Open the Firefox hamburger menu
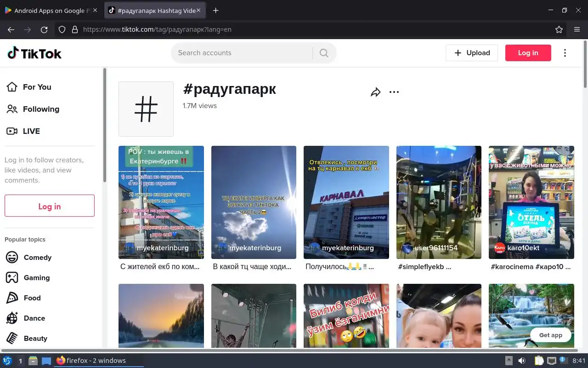Screen dimensions: 588x368 pos(577,29)
